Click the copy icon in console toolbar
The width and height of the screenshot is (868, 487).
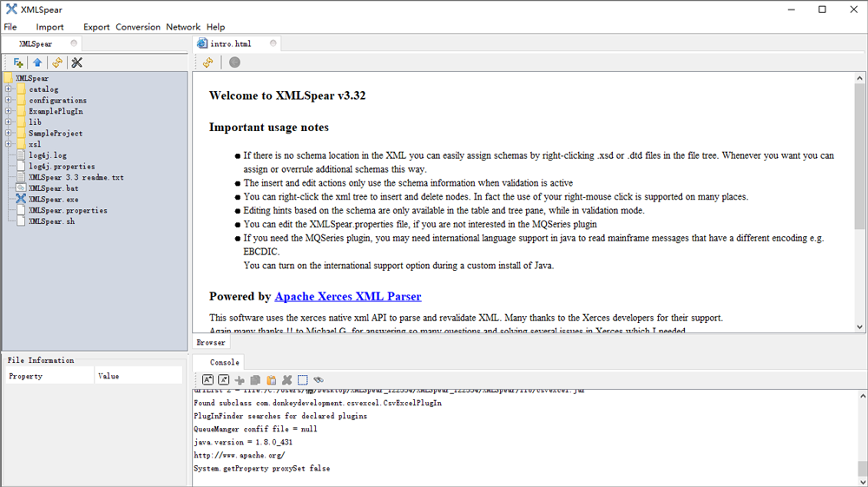coord(255,380)
